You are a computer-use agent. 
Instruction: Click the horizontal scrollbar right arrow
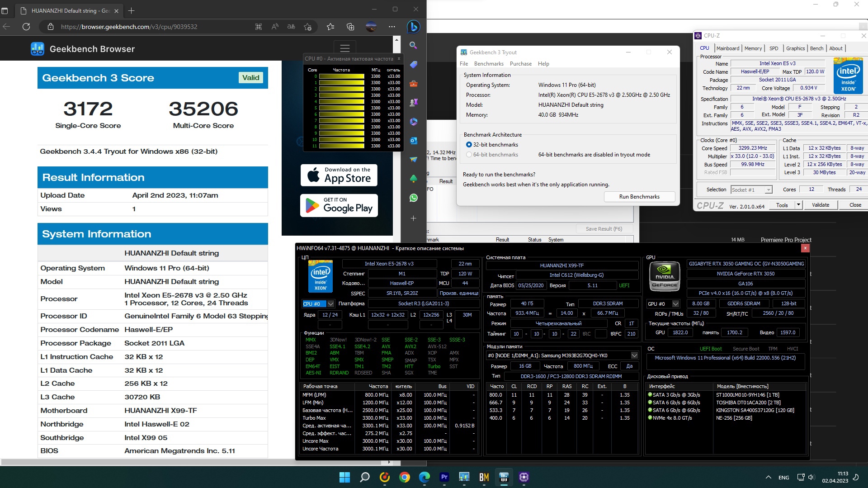tap(389, 462)
